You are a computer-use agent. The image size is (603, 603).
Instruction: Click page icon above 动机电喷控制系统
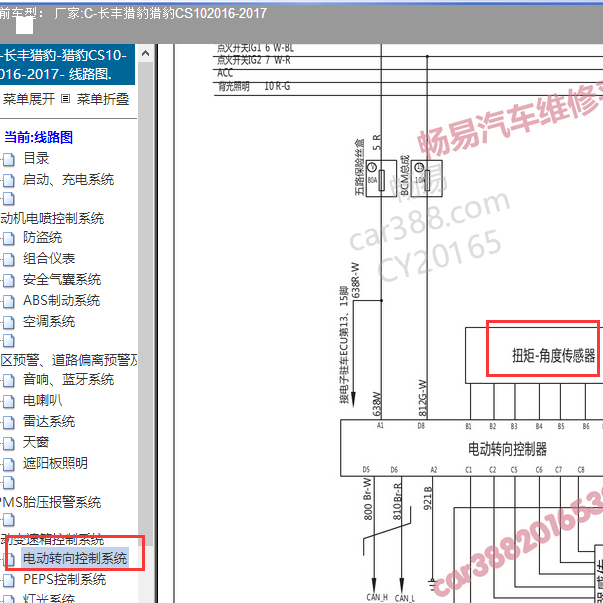pyautogui.click(x=9, y=199)
